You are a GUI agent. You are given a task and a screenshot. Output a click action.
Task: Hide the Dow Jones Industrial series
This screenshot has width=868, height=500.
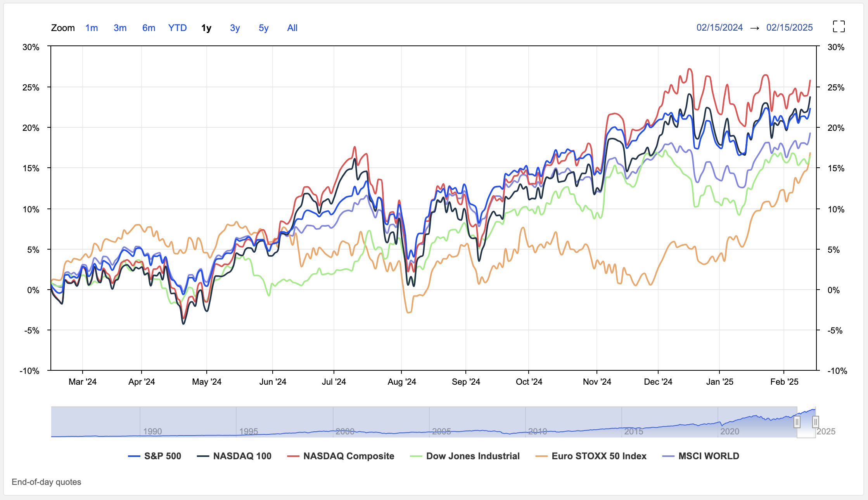click(465, 456)
